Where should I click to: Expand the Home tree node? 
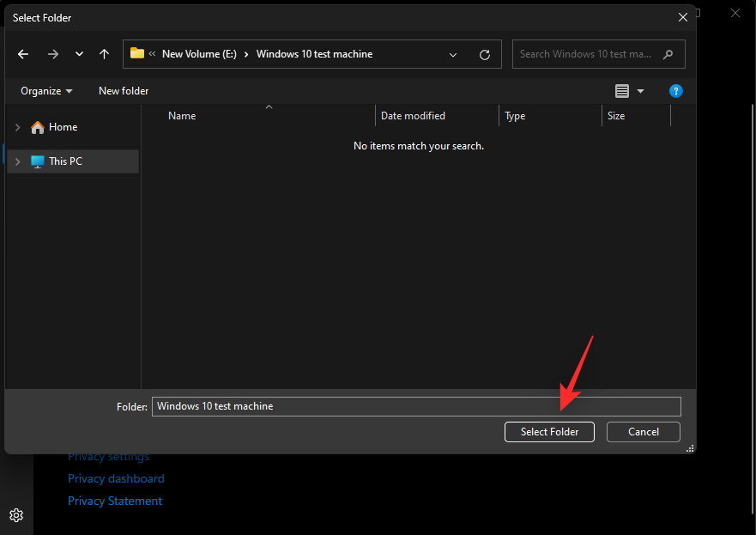17,127
